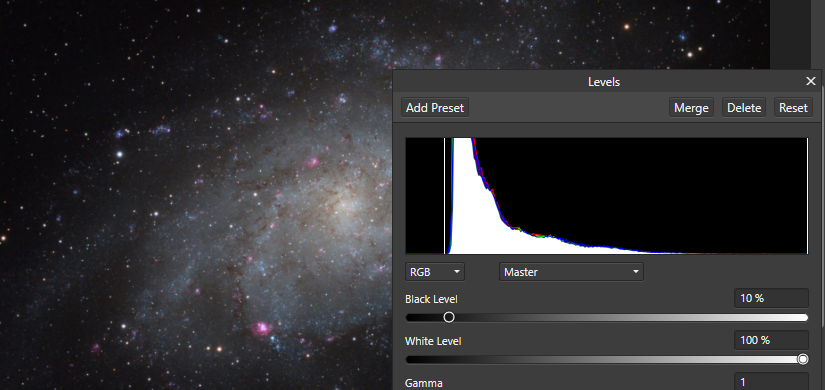Click the White Level percentage field
825x390 pixels.
click(771, 340)
